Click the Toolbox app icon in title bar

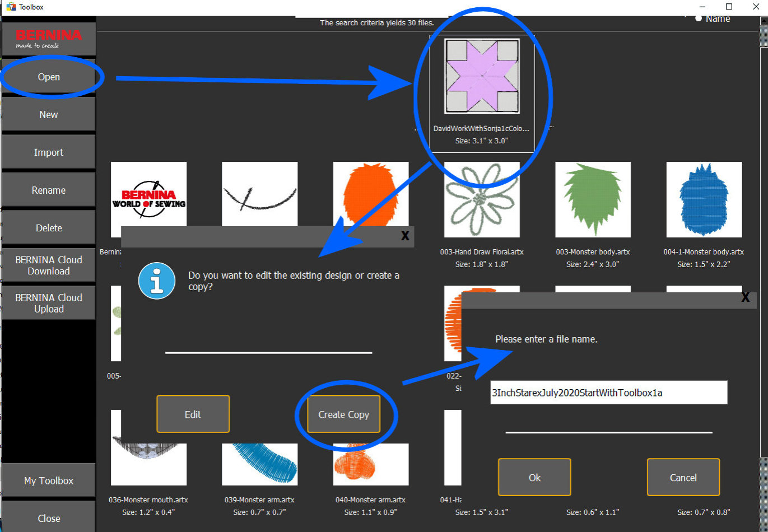coord(11,7)
